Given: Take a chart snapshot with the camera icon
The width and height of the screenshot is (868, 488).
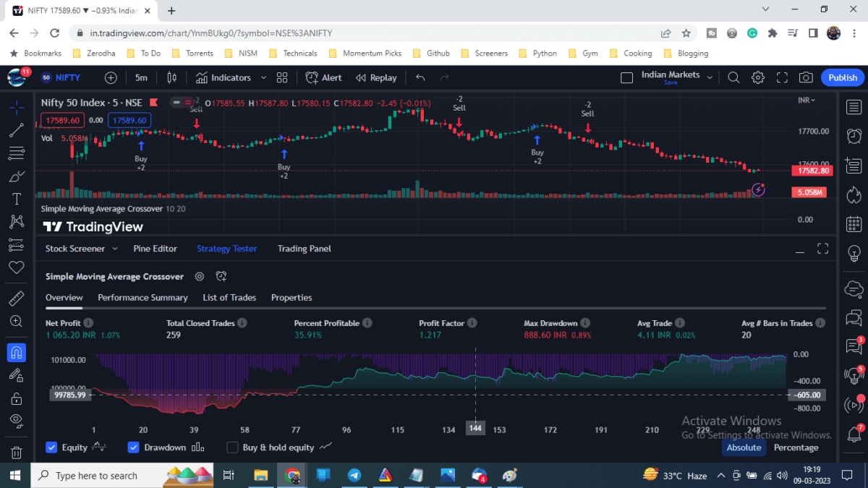Looking at the screenshot, I should [806, 77].
